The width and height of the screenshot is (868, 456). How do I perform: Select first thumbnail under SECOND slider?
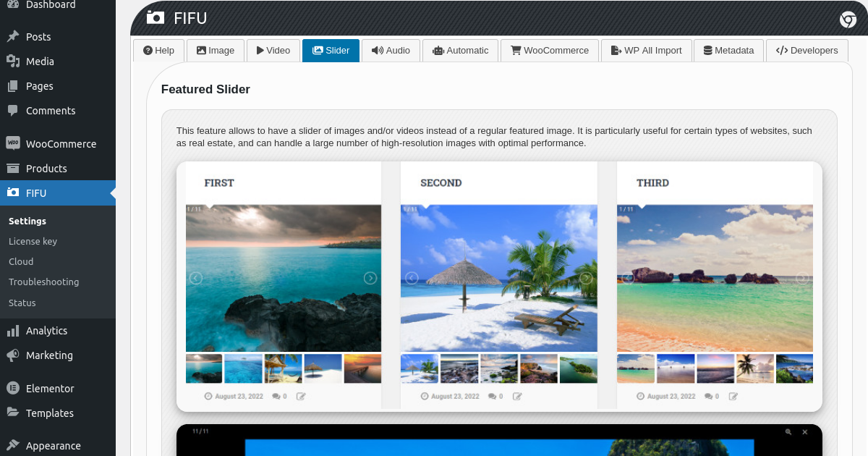(x=420, y=368)
